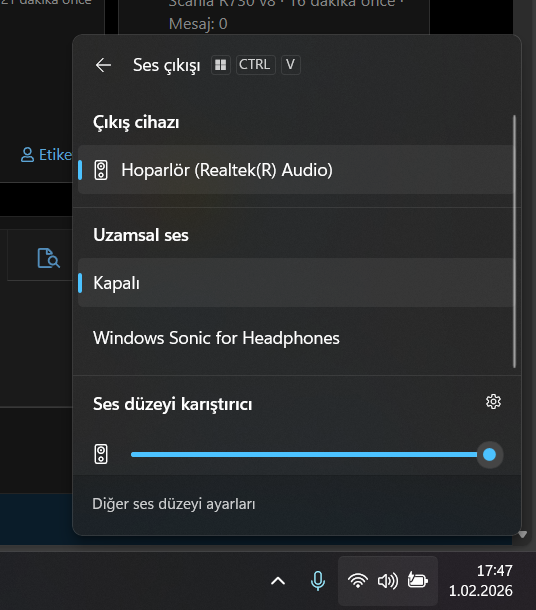
Task: Go back using the arrow next to Ses çıkışı
Action: coord(103,65)
